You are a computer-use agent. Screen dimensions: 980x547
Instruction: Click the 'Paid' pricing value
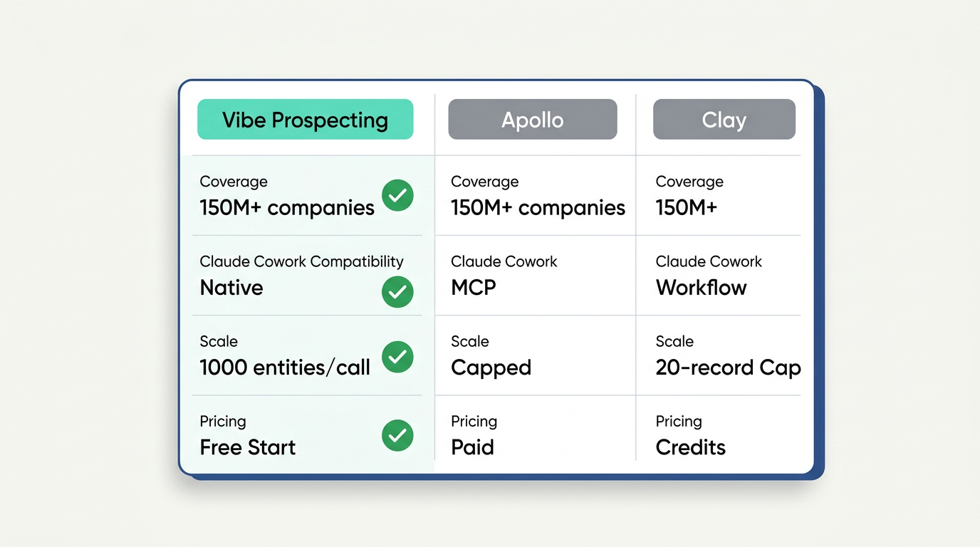(x=472, y=447)
